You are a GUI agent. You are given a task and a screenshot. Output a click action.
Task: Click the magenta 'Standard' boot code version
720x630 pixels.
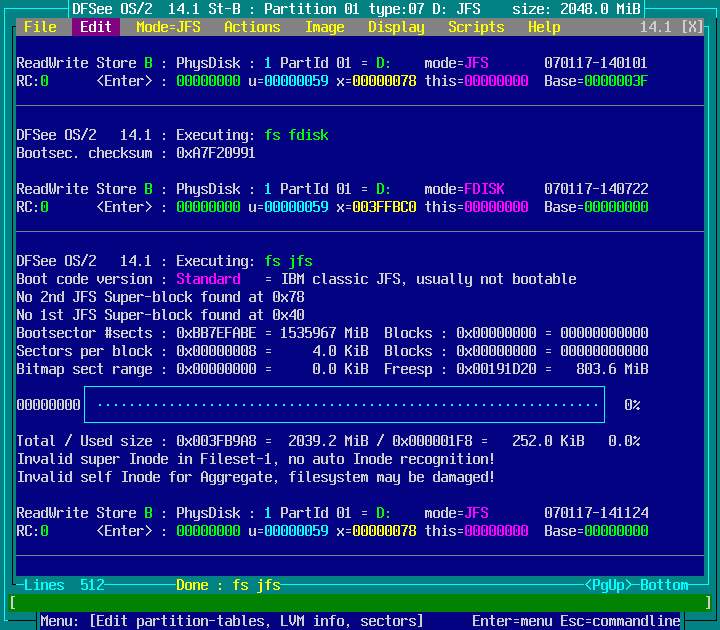[208, 279]
